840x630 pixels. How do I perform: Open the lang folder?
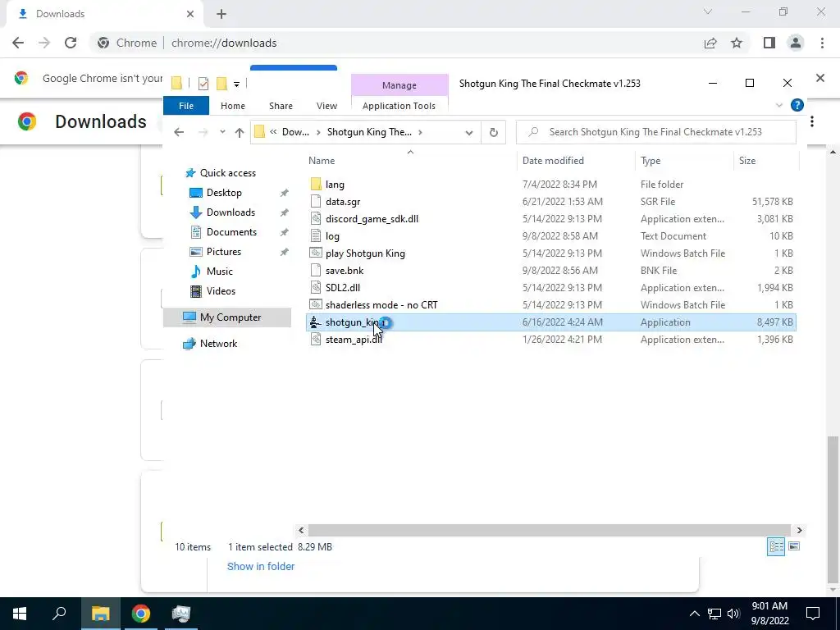tap(335, 185)
